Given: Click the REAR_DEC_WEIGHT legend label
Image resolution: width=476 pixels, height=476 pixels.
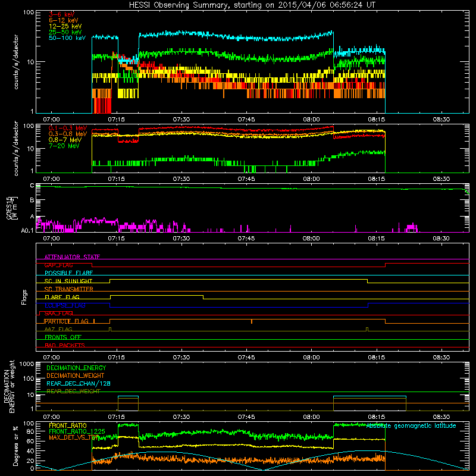Looking at the screenshot, I should (73, 392).
